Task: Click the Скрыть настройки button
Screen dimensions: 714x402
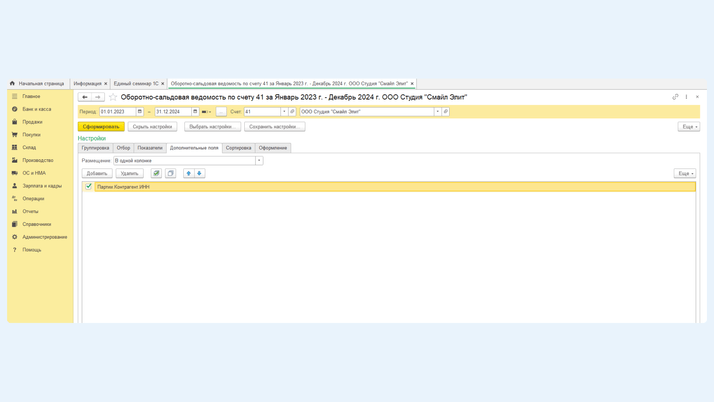Action: click(152, 127)
